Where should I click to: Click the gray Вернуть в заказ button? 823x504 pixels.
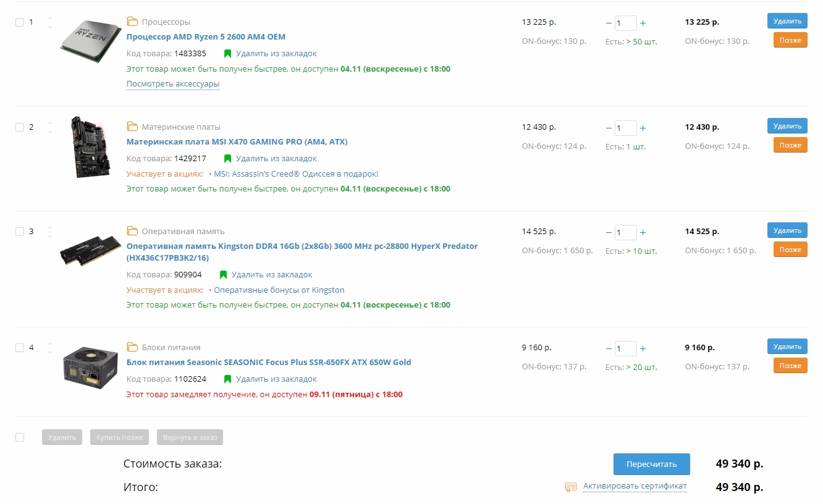pos(190,437)
